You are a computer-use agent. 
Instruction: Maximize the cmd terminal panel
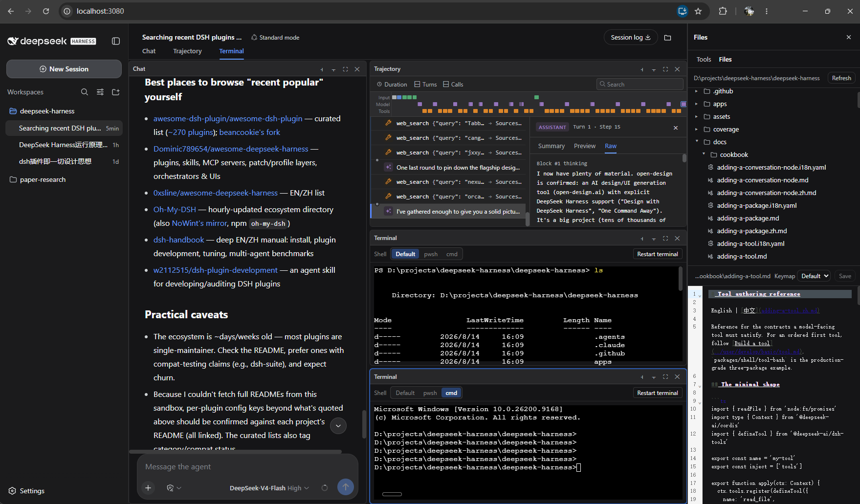pyautogui.click(x=665, y=377)
